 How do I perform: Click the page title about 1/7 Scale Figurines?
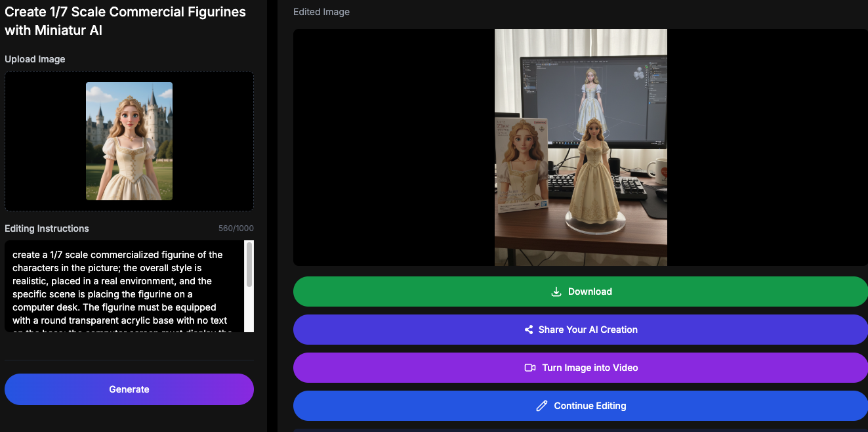coord(125,20)
